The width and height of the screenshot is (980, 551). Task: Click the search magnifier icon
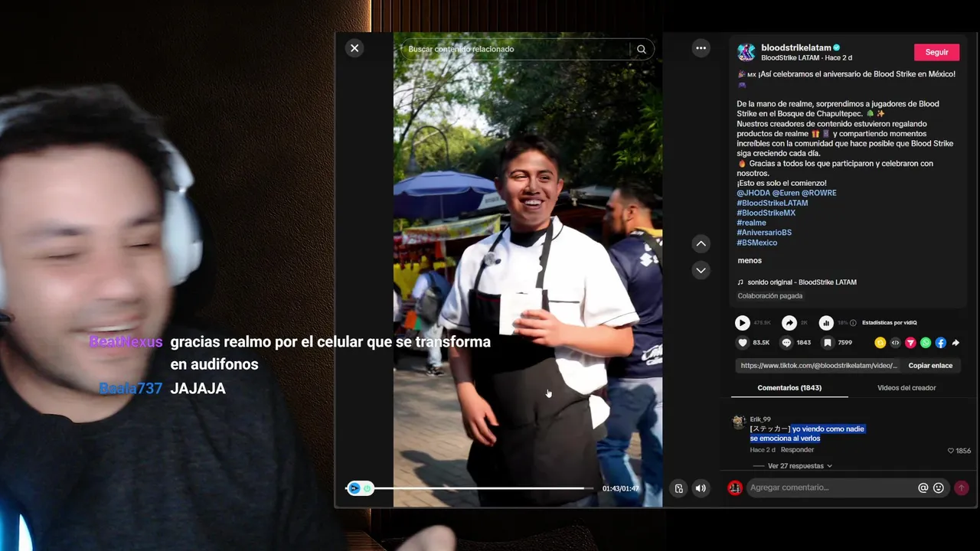coord(642,49)
